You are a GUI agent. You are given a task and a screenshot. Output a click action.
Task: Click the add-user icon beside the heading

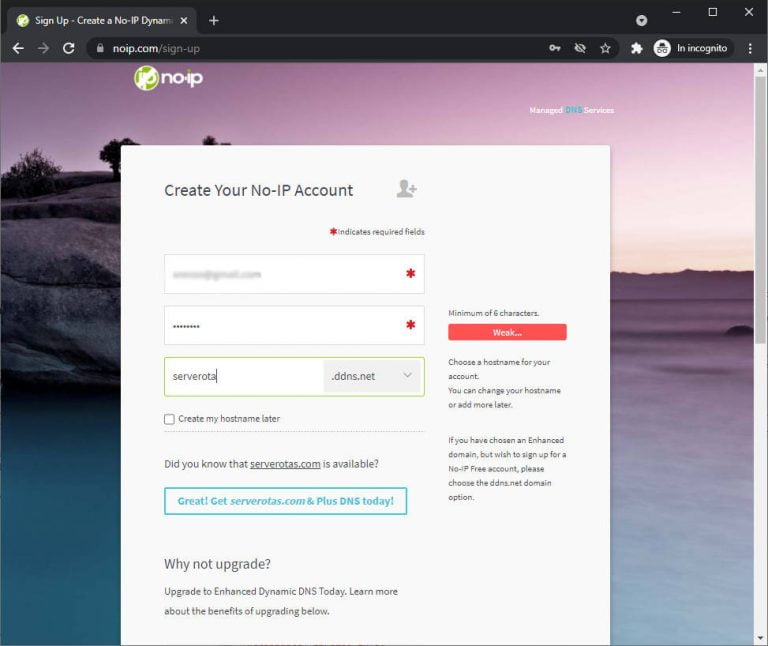pos(406,189)
